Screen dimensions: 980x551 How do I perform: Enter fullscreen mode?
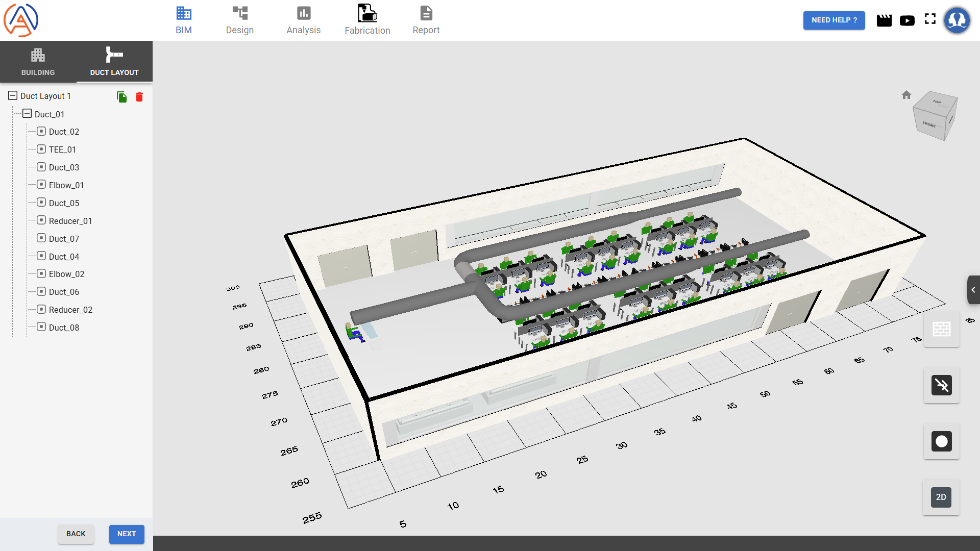tap(930, 19)
